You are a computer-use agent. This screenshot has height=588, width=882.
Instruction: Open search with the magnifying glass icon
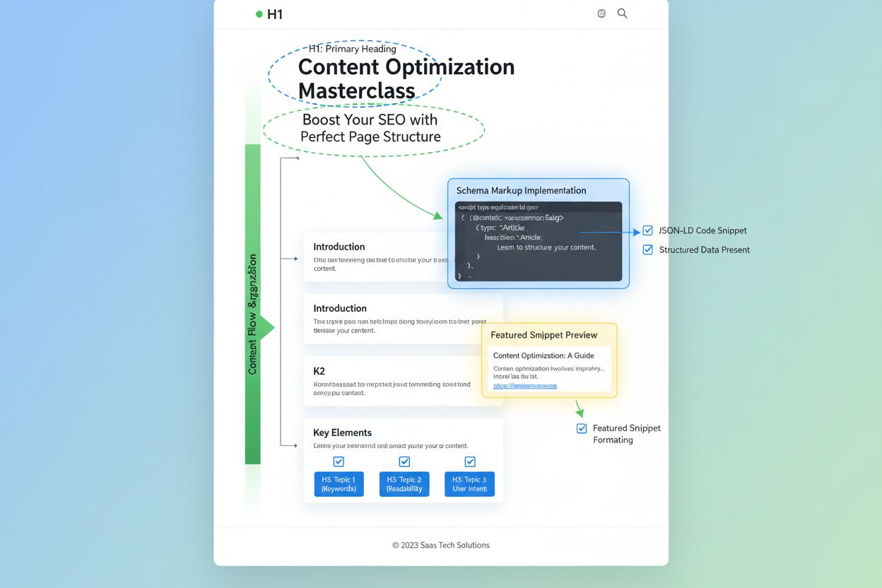tap(622, 13)
